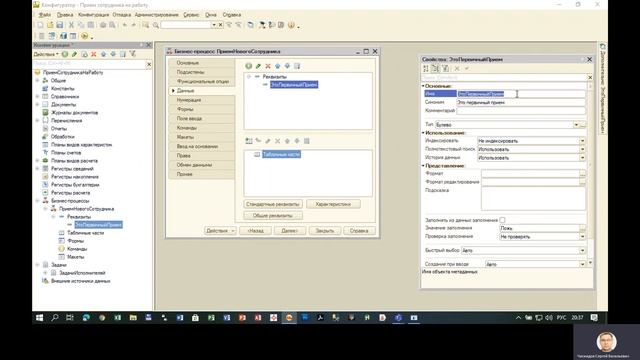
Task: Click the Общие реквизиты button
Action: pyautogui.click(x=273, y=216)
